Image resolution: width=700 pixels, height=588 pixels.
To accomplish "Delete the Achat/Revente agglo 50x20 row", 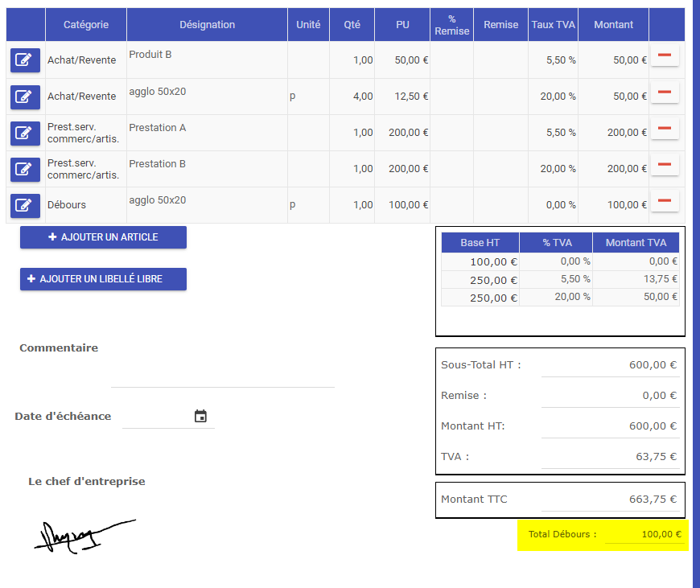I will (x=665, y=93).
